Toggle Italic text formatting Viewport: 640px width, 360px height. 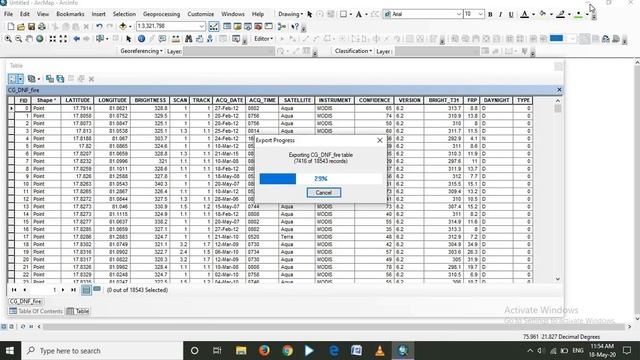[x=500, y=14]
